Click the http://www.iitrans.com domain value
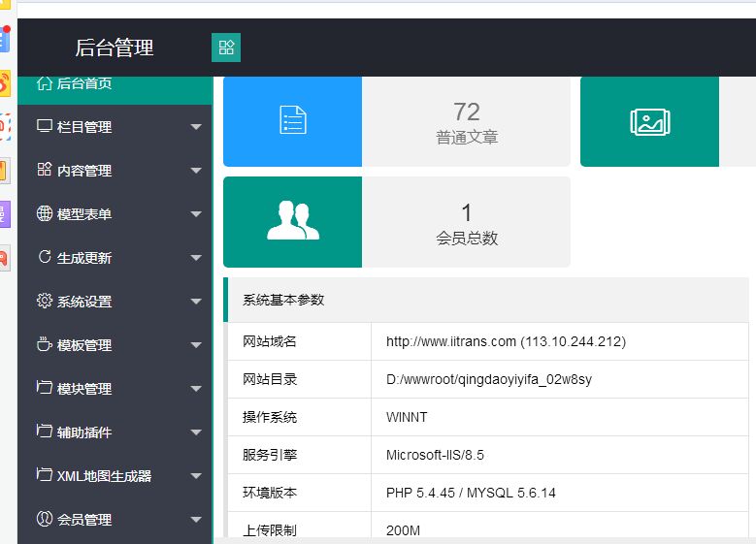756x544 pixels. click(x=506, y=341)
